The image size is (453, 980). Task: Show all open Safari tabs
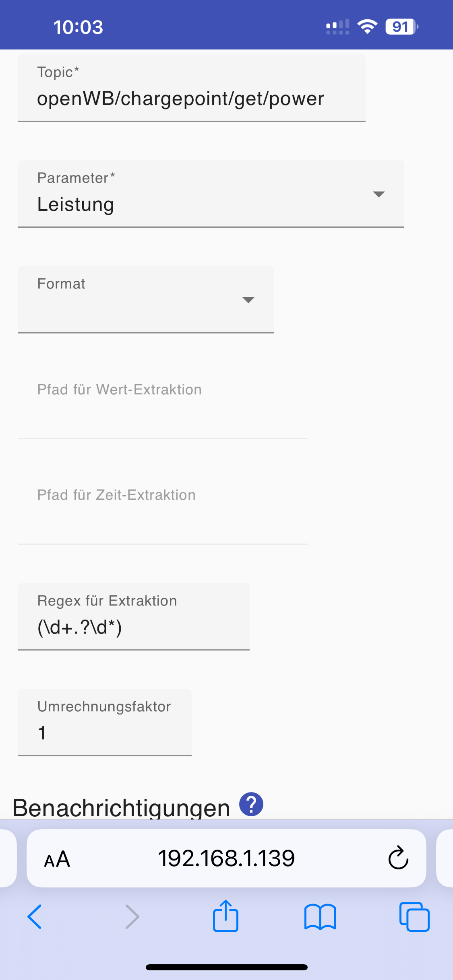(x=414, y=917)
